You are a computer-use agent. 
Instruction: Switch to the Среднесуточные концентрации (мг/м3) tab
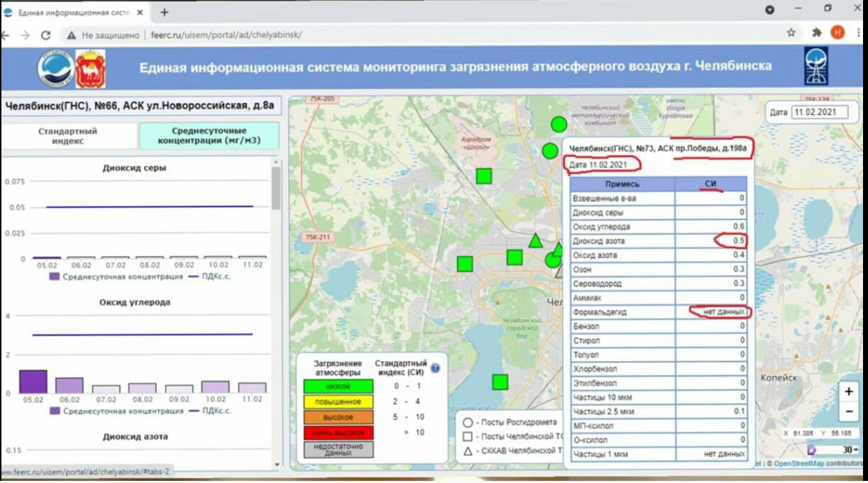pos(209,135)
